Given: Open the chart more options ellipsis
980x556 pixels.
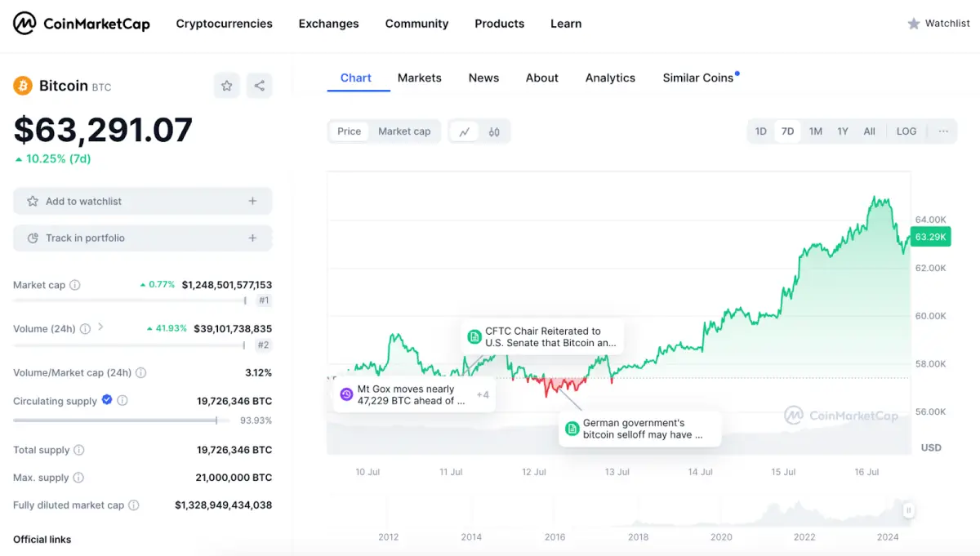Looking at the screenshot, I should tap(943, 131).
